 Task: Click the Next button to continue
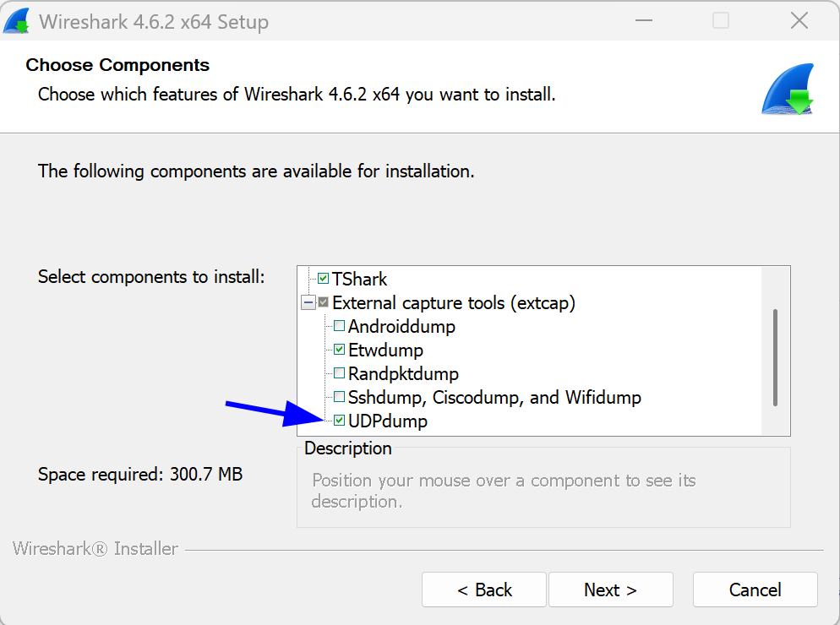[x=610, y=590]
